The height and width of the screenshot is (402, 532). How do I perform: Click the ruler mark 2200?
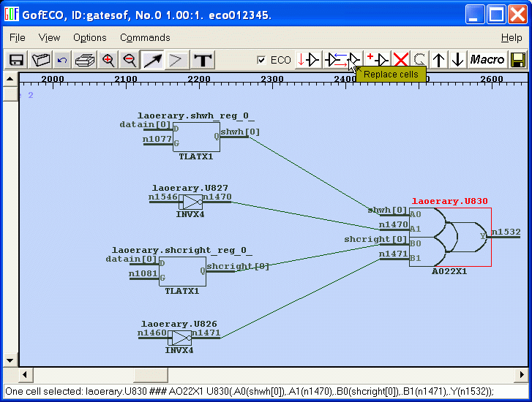click(199, 80)
